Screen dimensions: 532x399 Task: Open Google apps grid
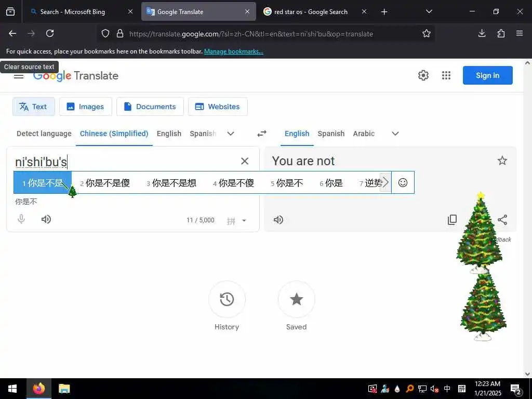point(446,75)
